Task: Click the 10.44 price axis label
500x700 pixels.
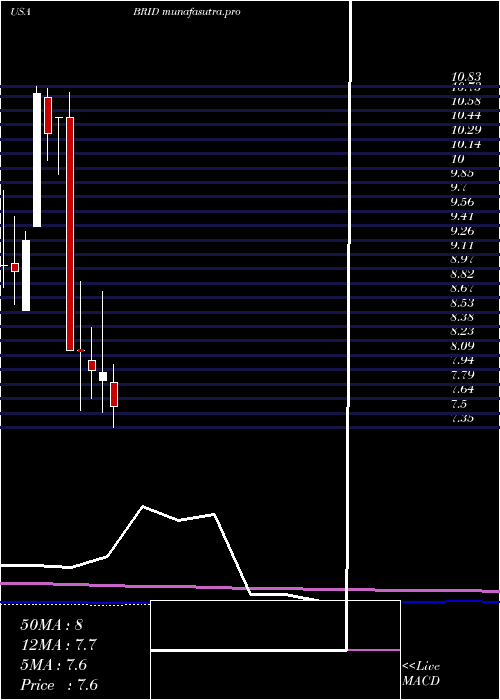Action: tap(466, 116)
